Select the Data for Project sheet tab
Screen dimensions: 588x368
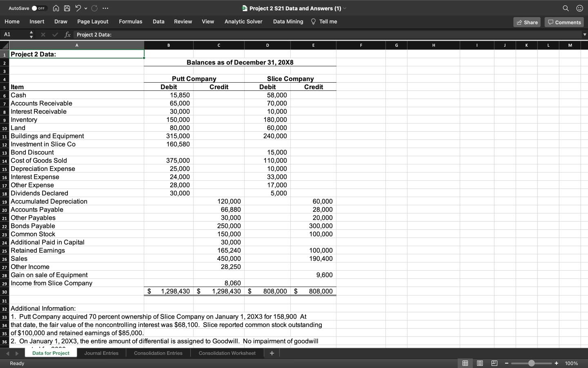(x=51, y=353)
